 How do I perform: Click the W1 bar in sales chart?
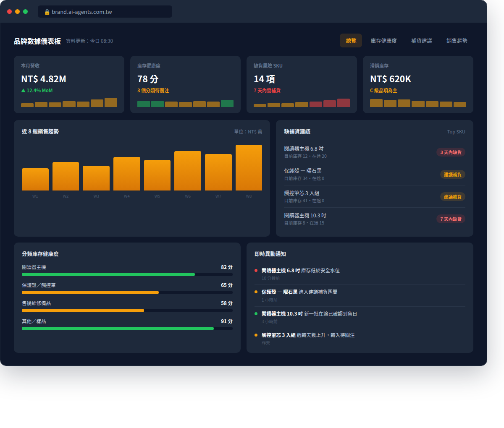point(35,179)
